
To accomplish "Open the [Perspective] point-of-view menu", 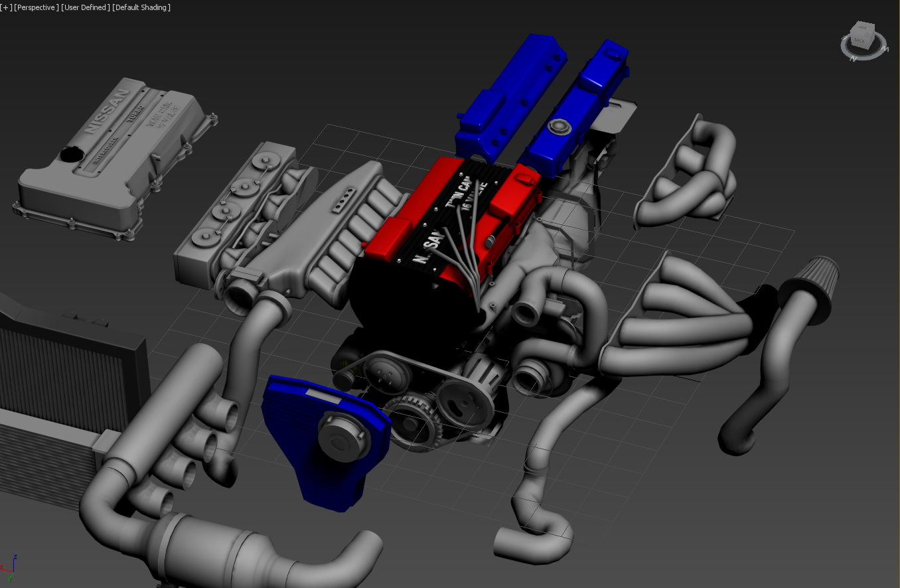I will pyautogui.click(x=37, y=7).
